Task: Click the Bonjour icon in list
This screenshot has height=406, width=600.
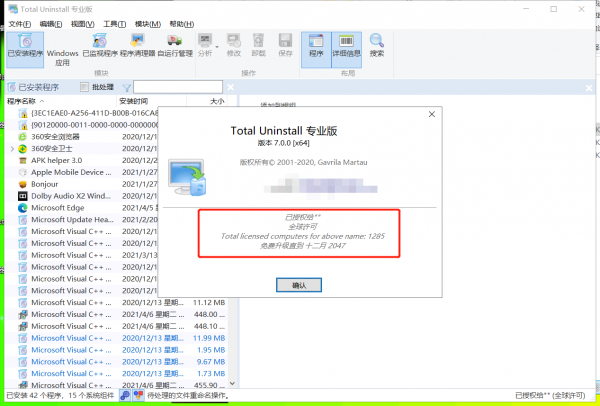Action: [x=23, y=184]
